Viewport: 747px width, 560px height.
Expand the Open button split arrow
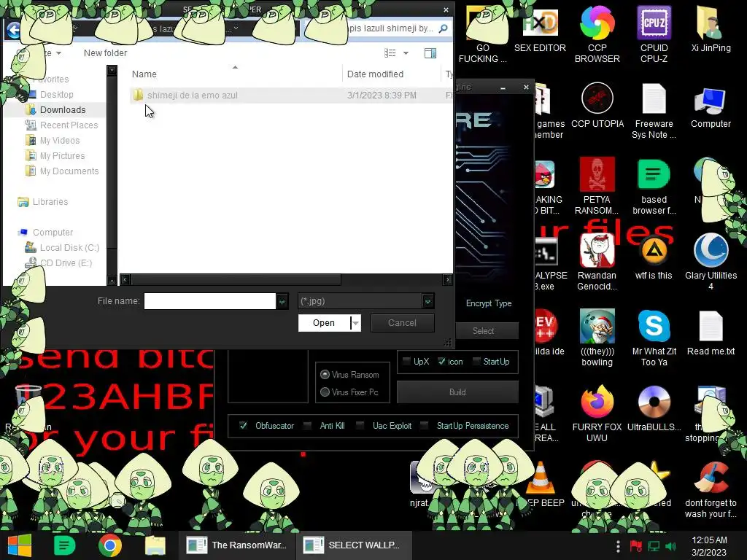click(355, 323)
